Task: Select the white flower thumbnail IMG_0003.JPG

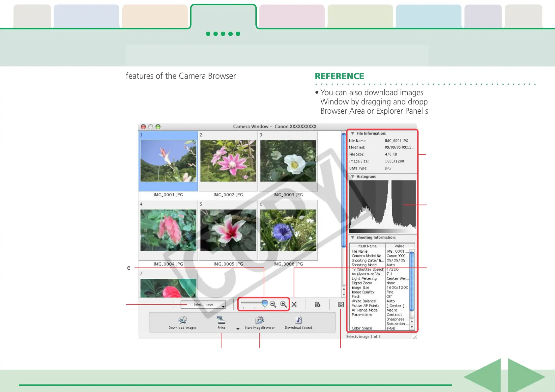Action: click(x=288, y=161)
